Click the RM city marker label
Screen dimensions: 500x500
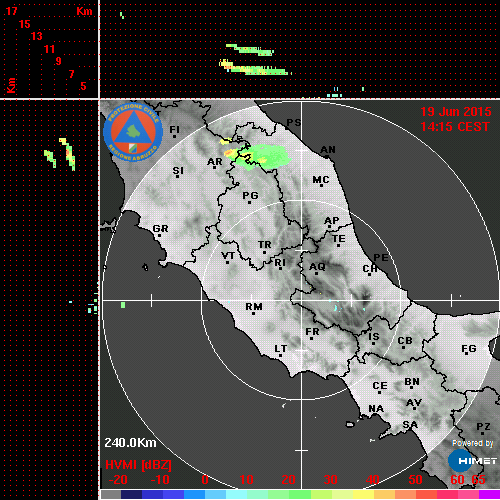254,307
